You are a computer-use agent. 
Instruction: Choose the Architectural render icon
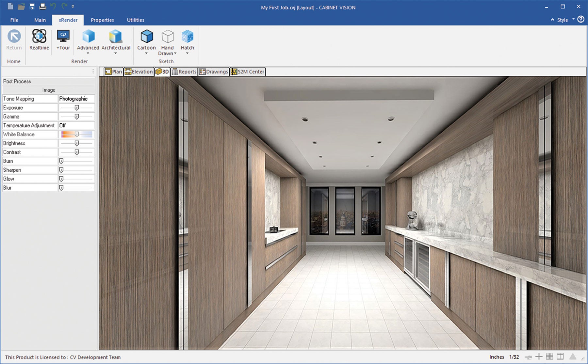[x=116, y=37]
